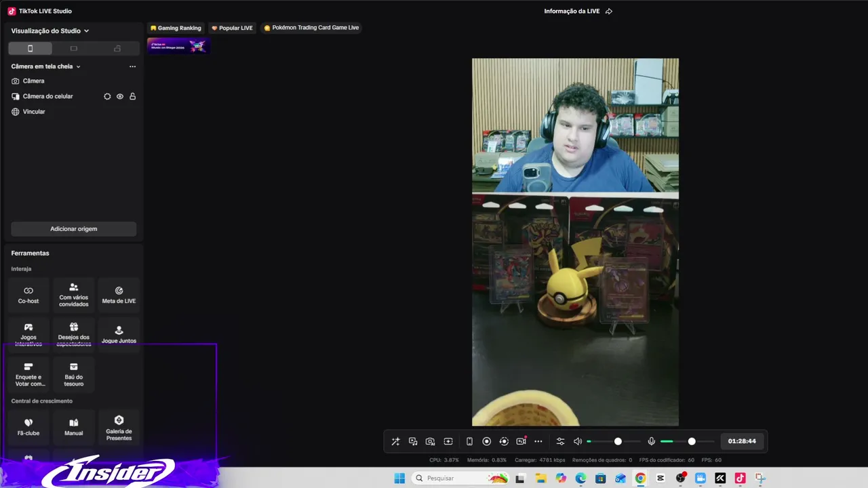Open the Enquete e Votar tool
Screen dimensions: 868x488
pos(28,375)
